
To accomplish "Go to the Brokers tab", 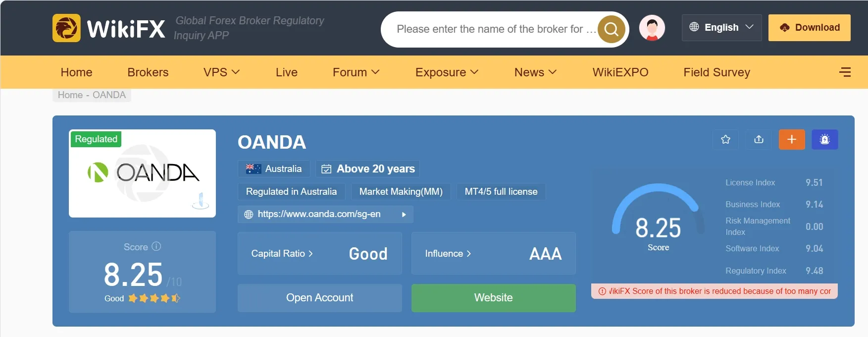I will 148,72.
